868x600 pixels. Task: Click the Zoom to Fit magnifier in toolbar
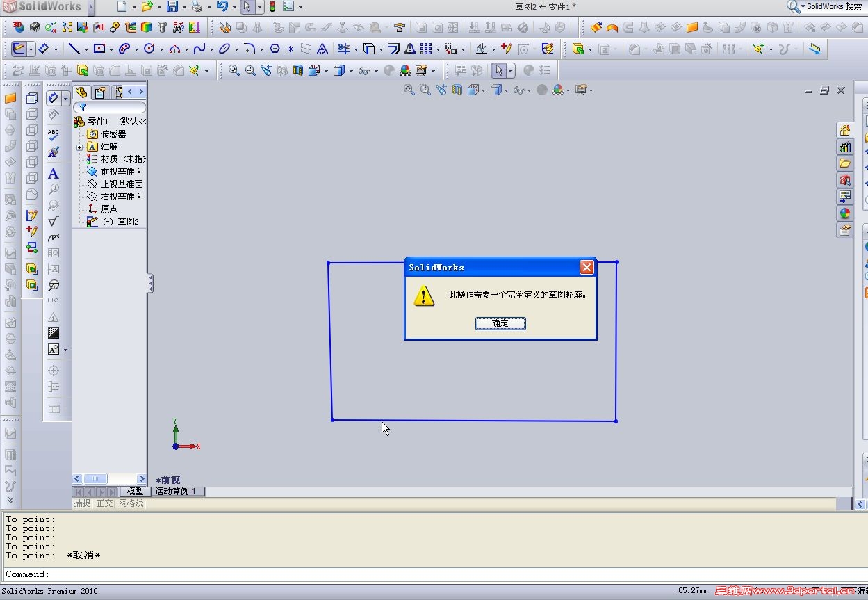point(234,70)
